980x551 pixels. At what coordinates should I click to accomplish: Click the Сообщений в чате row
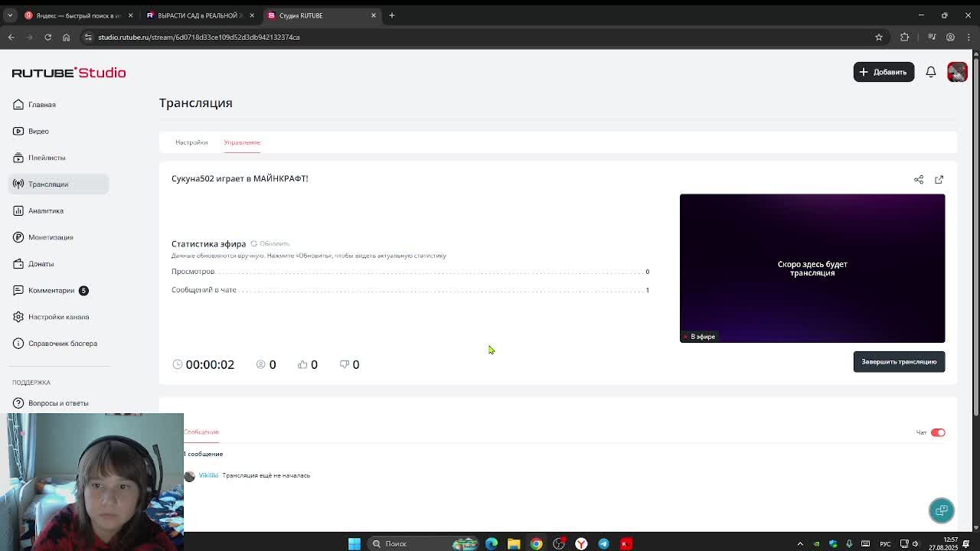(x=410, y=290)
